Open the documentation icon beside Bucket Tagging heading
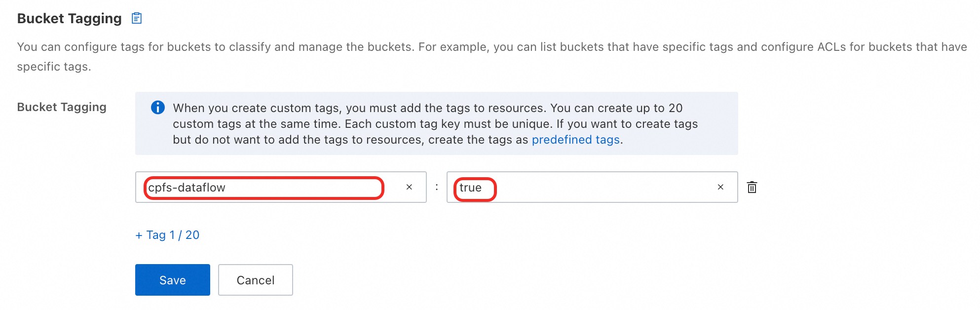The image size is (980, 310). [x=137, y=19]
